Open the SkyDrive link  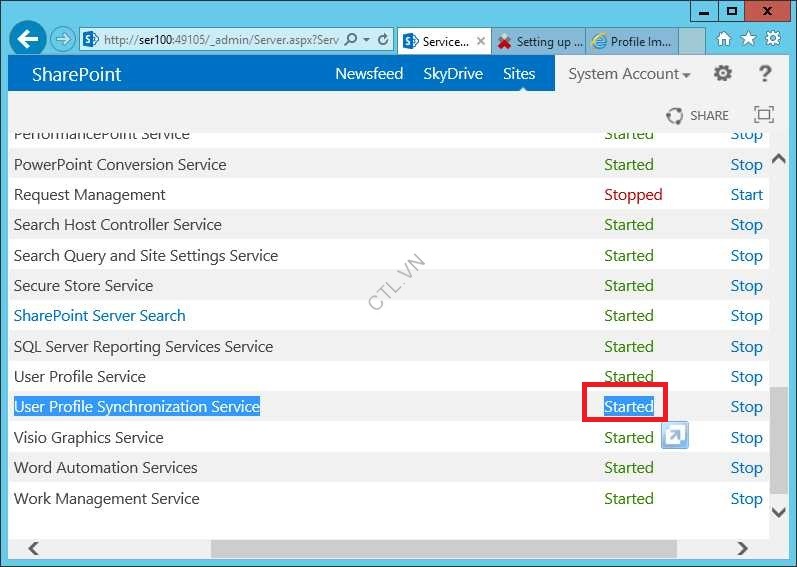[453, 74]
